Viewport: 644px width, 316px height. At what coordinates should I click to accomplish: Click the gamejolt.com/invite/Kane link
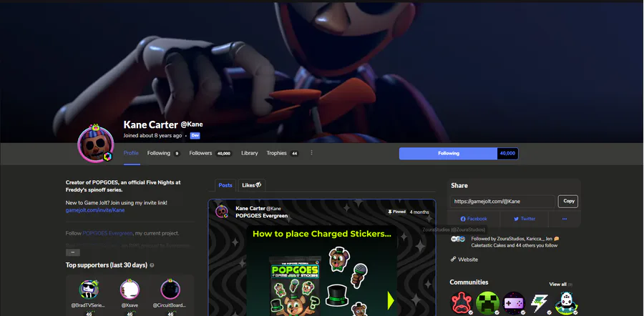click(x=95, y=210)
